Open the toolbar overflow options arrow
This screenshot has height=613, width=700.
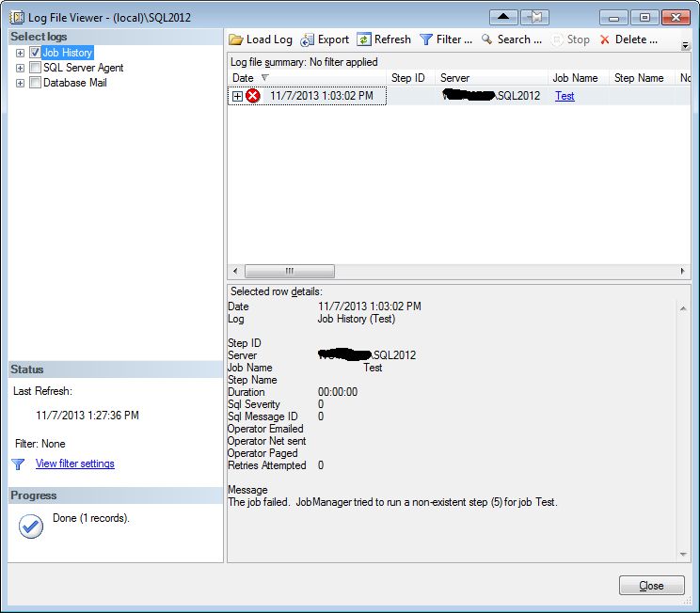click(685, 45)
